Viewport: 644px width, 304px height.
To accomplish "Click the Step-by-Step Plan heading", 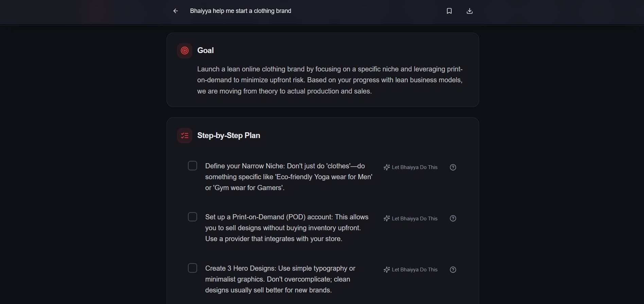I will 228,135.
